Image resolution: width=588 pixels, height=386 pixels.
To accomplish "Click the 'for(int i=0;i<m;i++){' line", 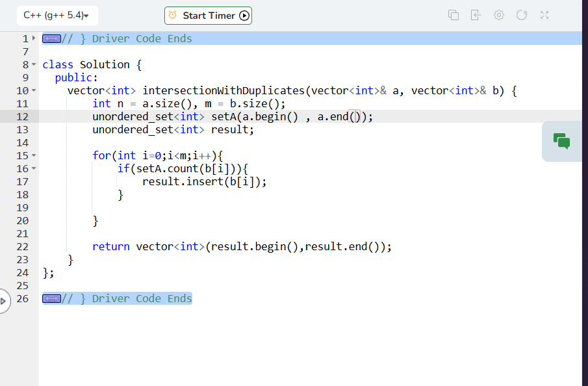I will [158, 156].
